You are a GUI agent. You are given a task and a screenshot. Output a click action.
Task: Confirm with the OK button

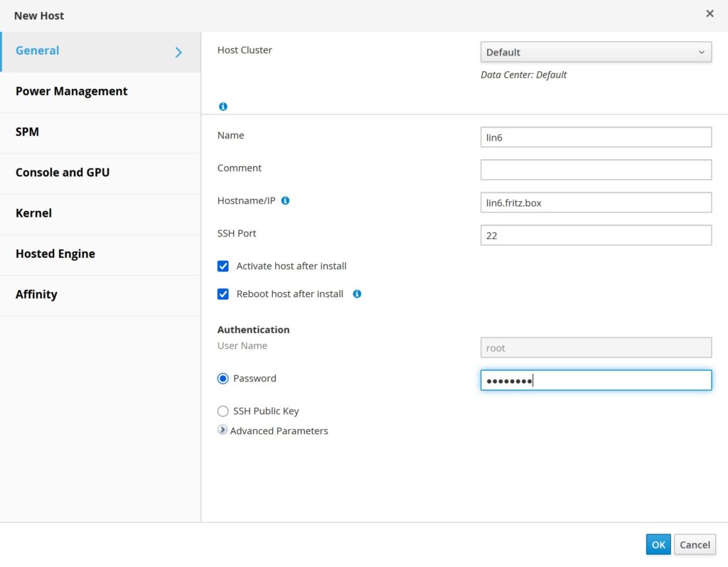point(658,544)
